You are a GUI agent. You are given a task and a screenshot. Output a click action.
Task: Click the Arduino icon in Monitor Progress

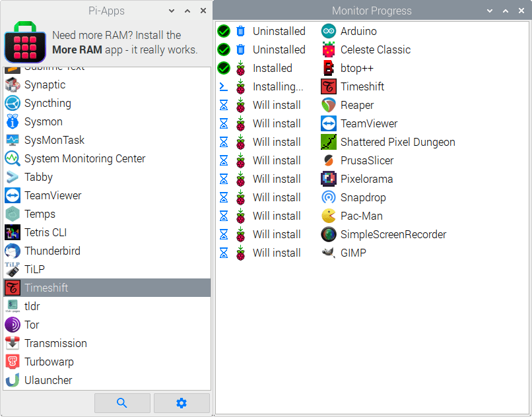pos(329,31)
